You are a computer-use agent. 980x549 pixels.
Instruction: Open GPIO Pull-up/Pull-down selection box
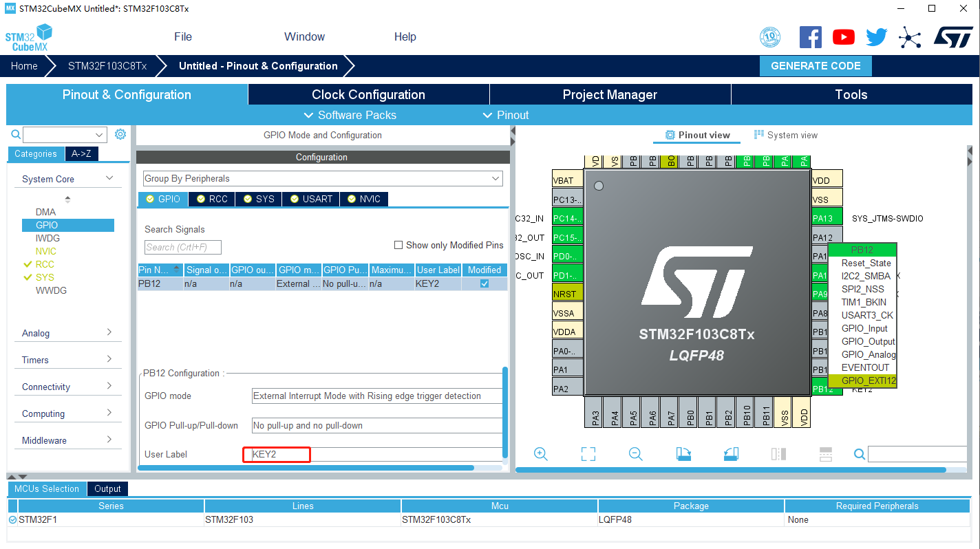[377, 425]
